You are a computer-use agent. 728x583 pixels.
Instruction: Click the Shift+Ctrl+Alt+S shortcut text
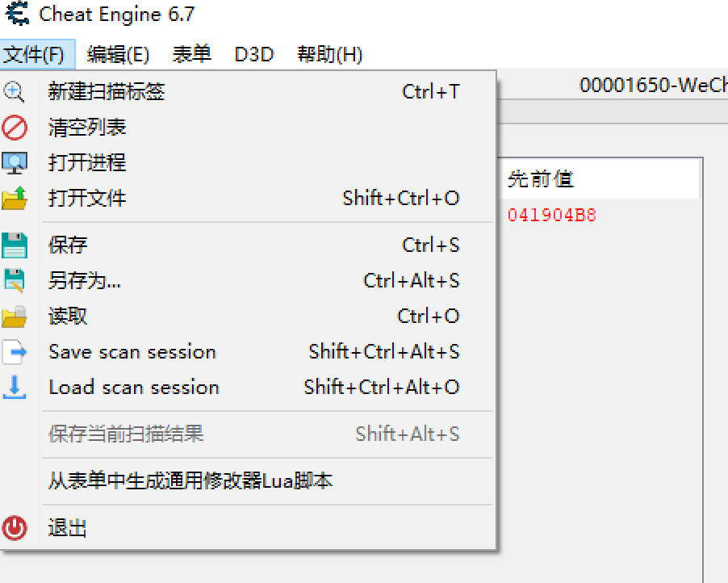click(384, 352)
